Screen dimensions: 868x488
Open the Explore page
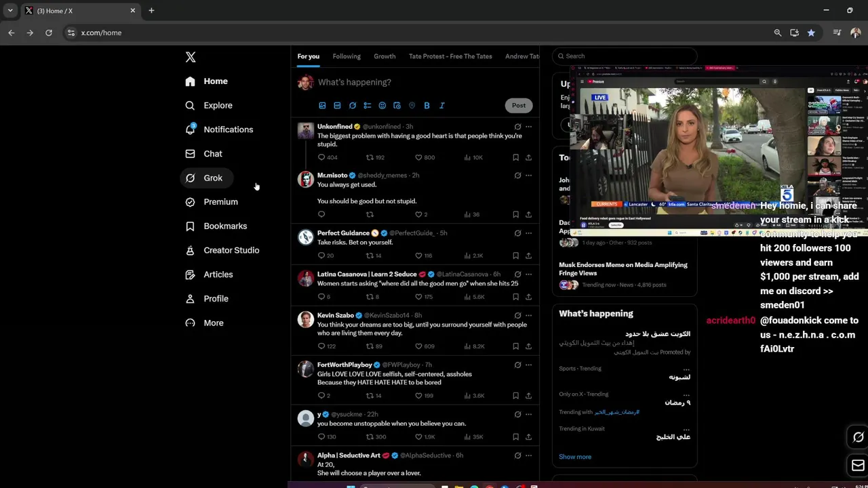209,105
